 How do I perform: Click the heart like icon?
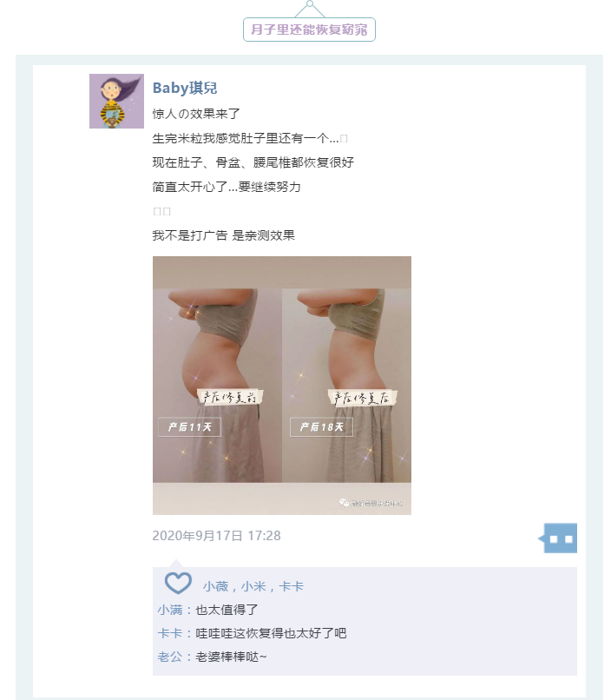[178, 583]
